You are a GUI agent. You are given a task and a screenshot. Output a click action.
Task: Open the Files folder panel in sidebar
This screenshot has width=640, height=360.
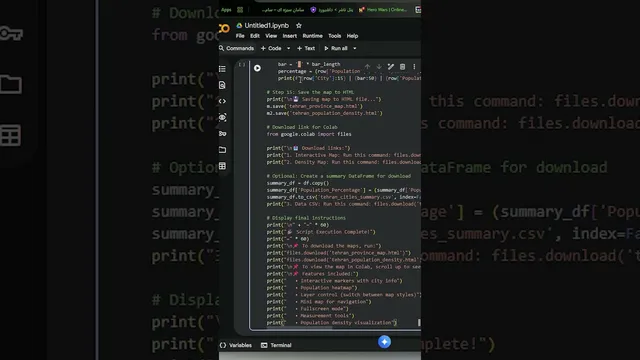pos(222,150)
